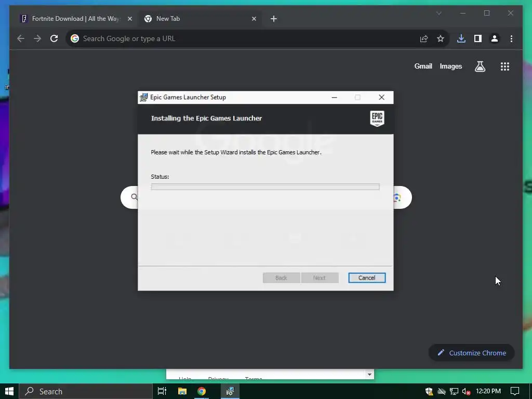Open the Windows Start menu
Screen dimensions: 532x399
click(9, 391)
